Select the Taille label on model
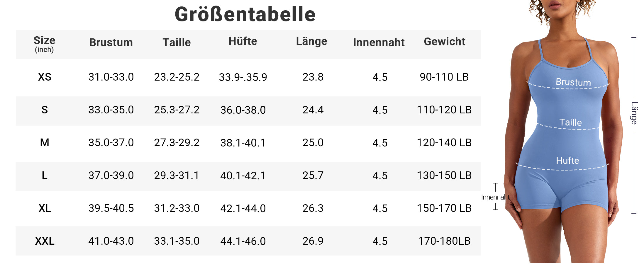 point(570,122)
